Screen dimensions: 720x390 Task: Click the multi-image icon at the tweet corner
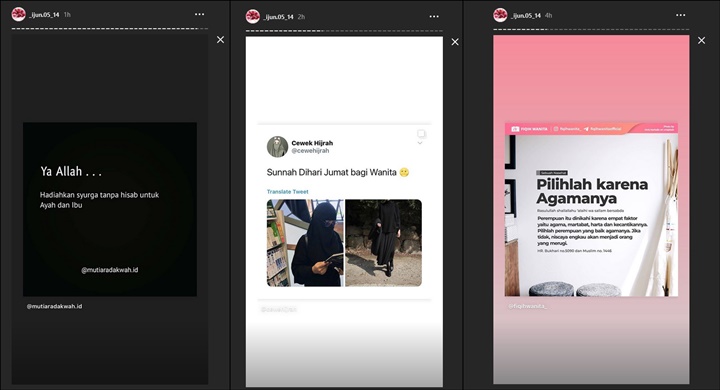tap(422, 134)
